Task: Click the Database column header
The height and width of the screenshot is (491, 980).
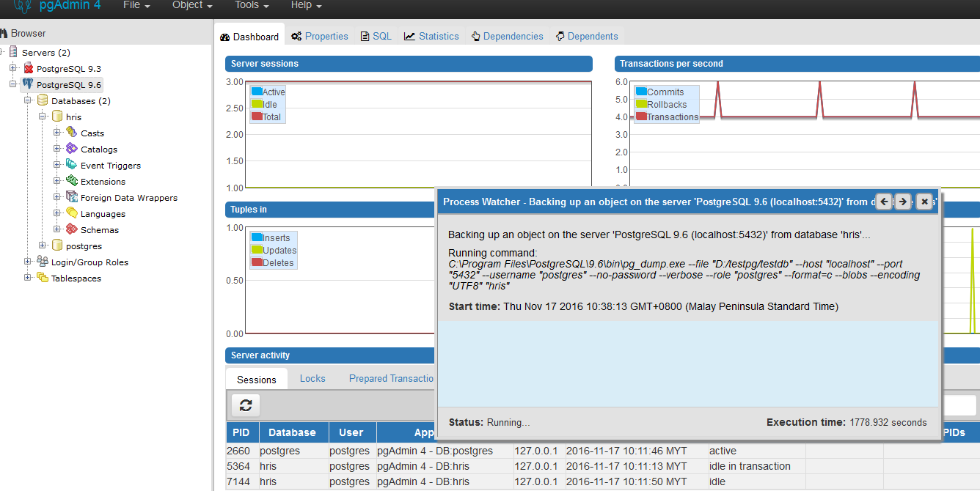Action: click(x=292, y=432)
